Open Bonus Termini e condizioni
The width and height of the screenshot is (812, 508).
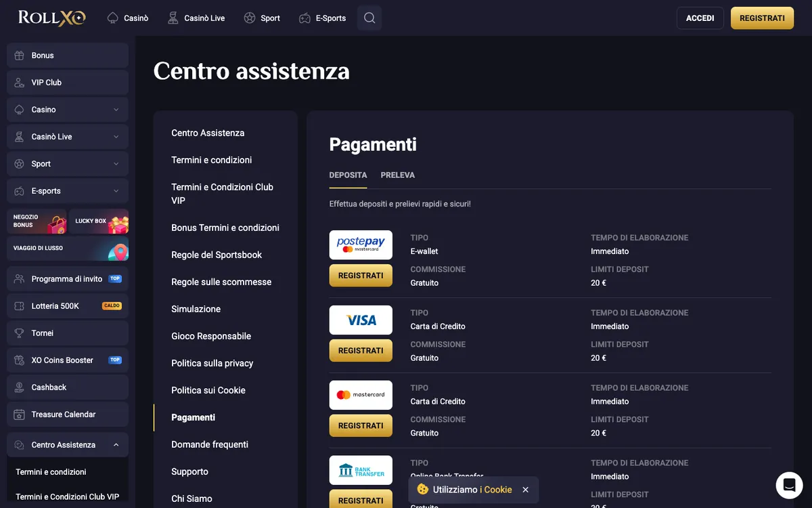225,228
